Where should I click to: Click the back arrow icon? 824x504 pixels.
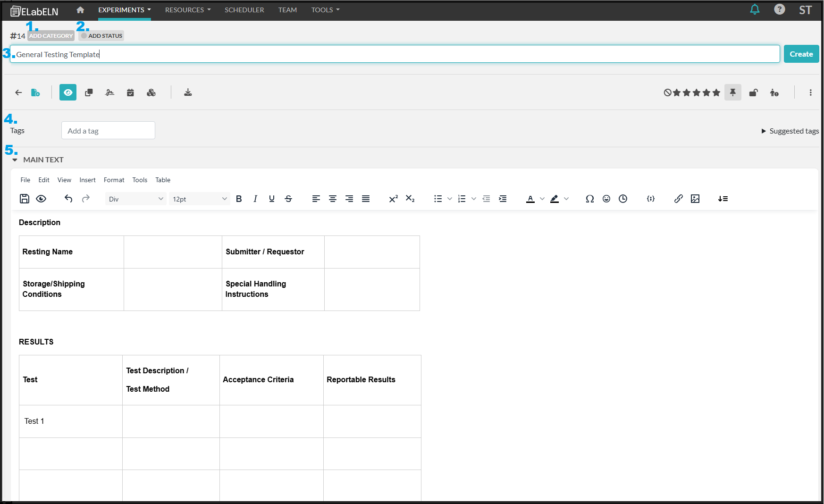(18, 92)
